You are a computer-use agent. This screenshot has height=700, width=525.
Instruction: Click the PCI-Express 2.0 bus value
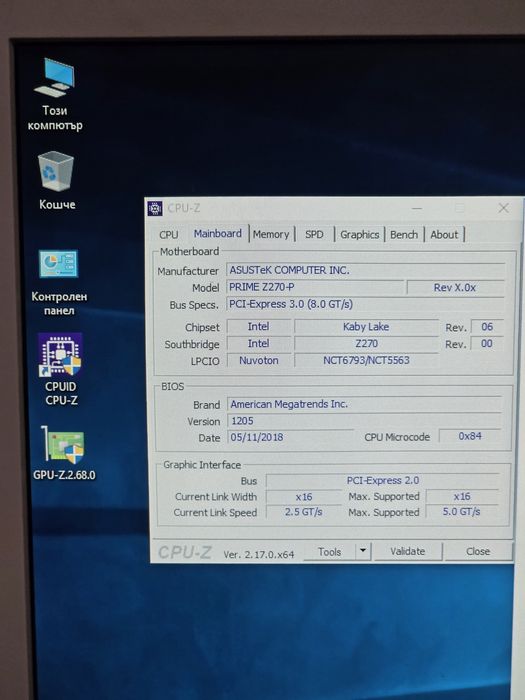click(383, 480)
